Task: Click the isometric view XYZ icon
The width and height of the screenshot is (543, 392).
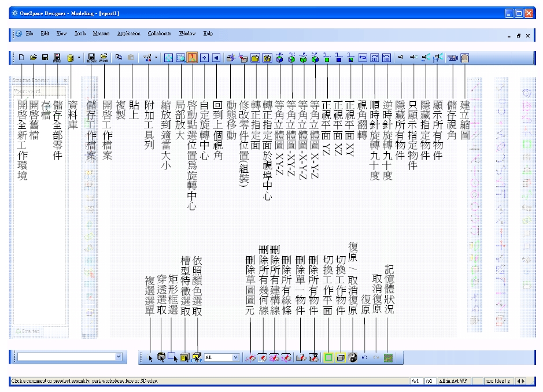Action: (x=279, y=58)
